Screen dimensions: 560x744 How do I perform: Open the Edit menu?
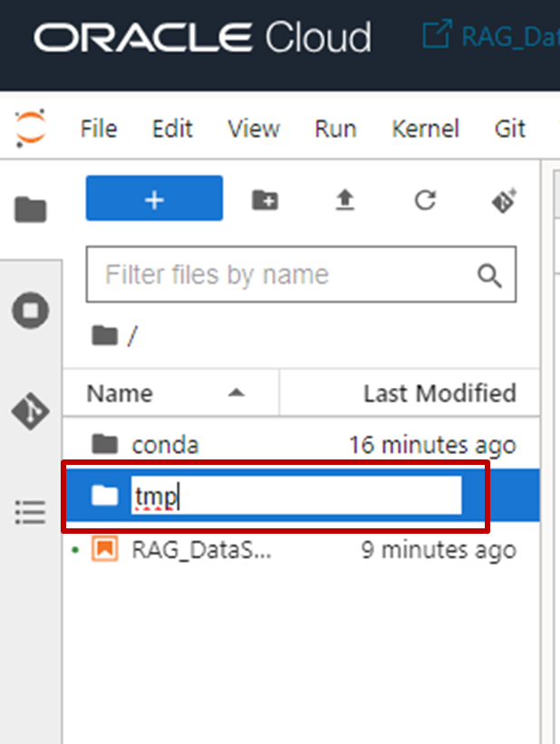click(x=172, y=129)
